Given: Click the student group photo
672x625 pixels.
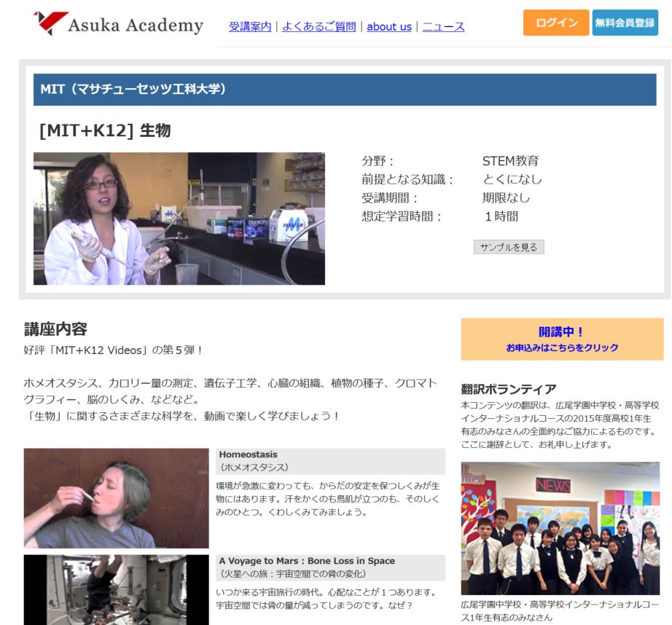Looking at the screenshot, I should click(560, 528).
